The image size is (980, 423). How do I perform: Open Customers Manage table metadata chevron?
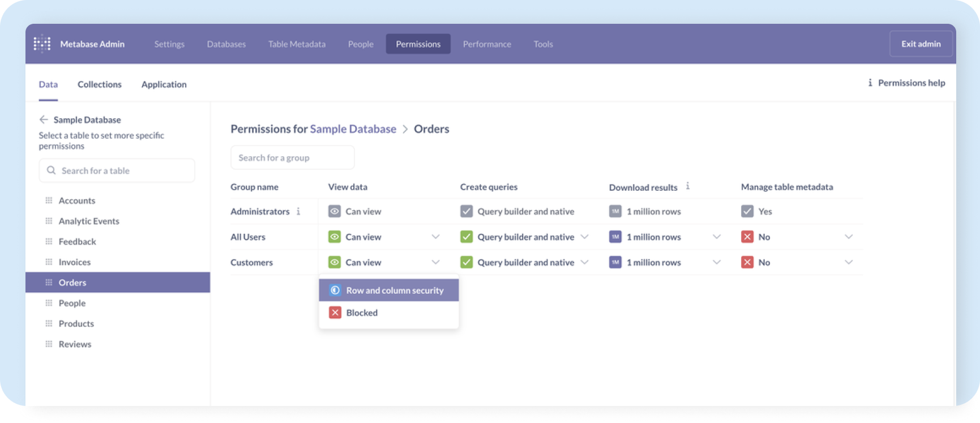click(849, 262)
